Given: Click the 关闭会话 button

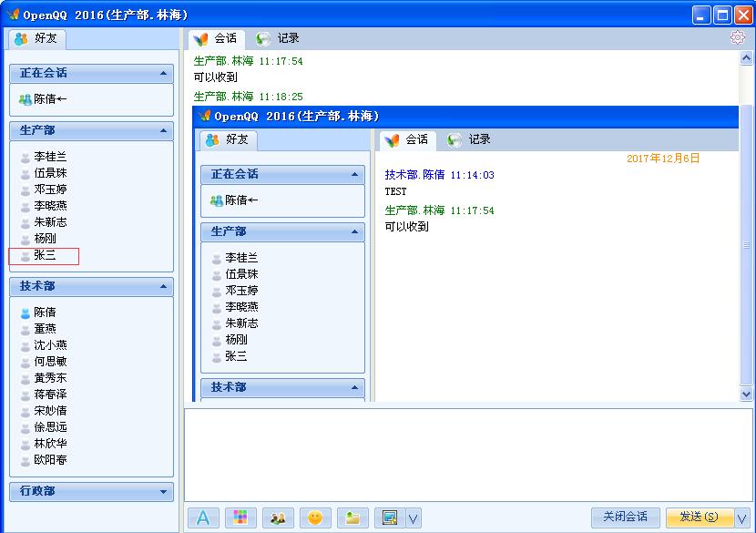Looking at the screenshot, I should click(625, 518).
